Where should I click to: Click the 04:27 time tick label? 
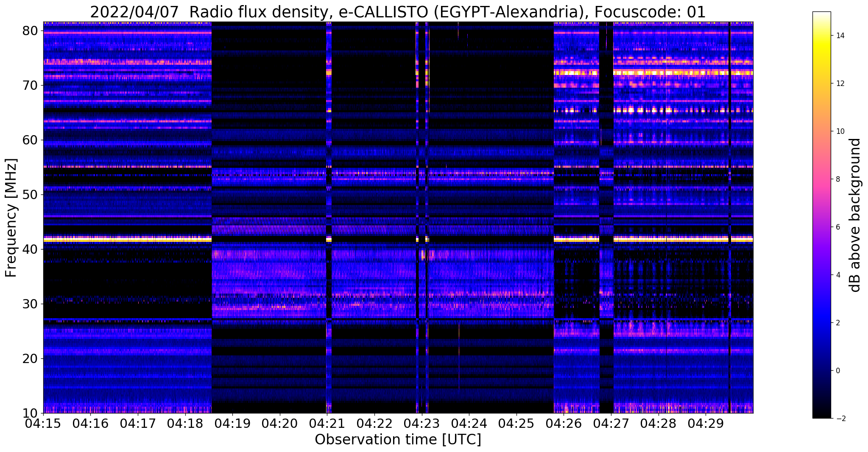tap(611, 424)
